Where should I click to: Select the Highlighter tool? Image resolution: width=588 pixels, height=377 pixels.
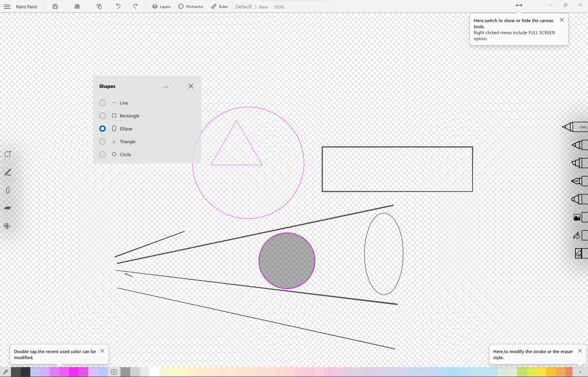[577, 163]
